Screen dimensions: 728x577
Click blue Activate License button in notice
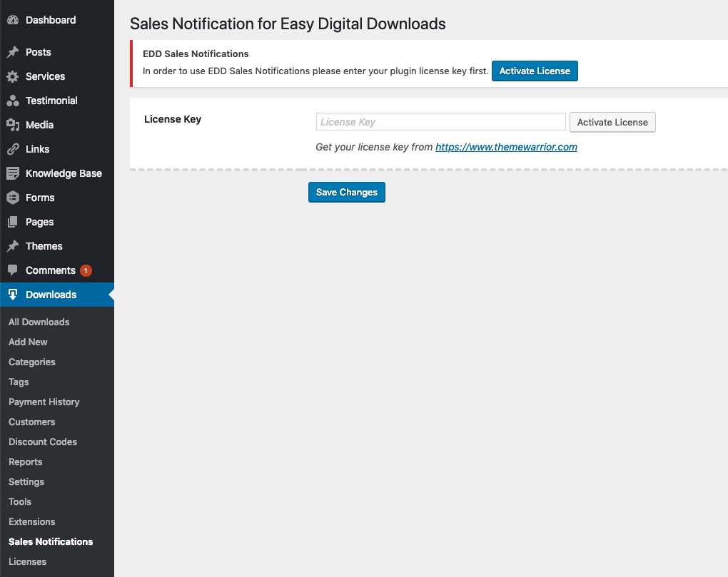tap(535, 71)
